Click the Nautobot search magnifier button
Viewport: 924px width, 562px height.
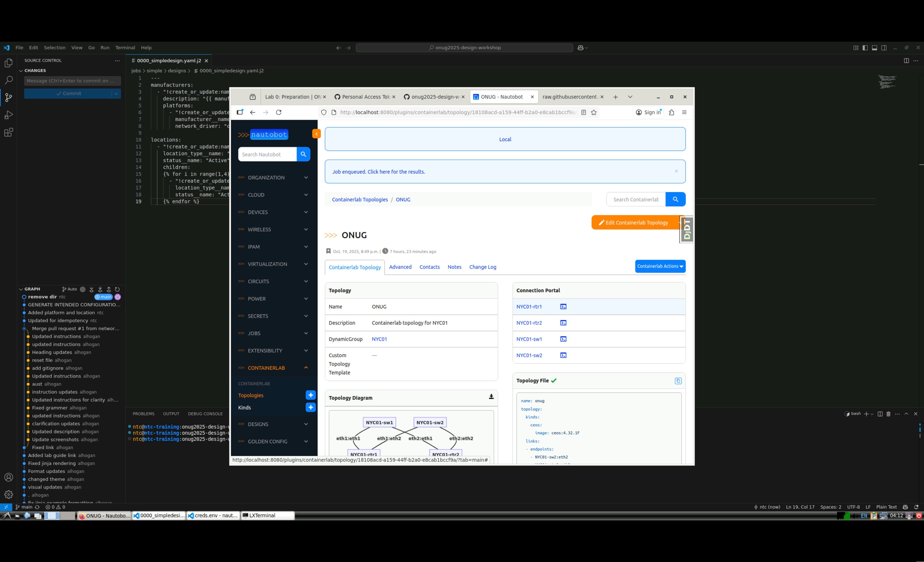(303, 154)
